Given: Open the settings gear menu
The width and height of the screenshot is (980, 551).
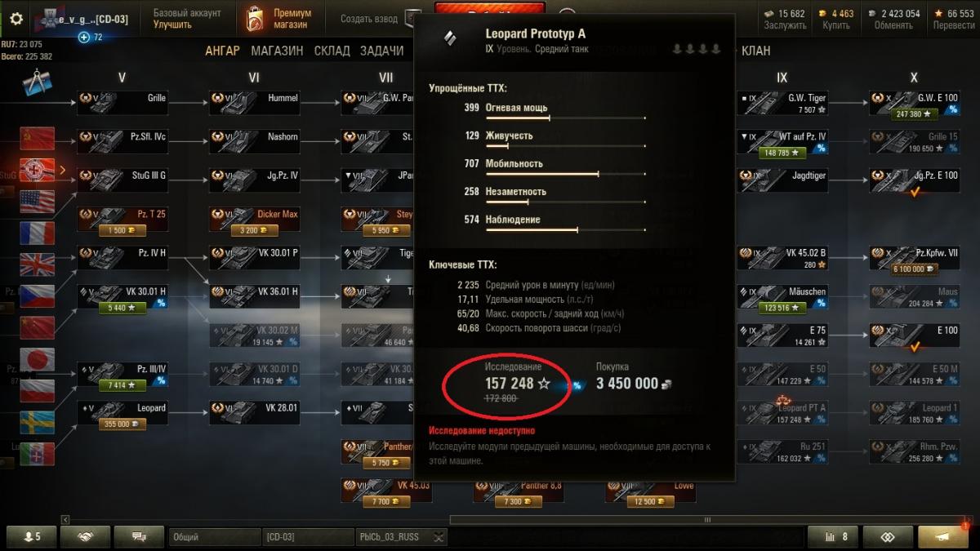Looking at the screenshot, I should click(16, 19).
